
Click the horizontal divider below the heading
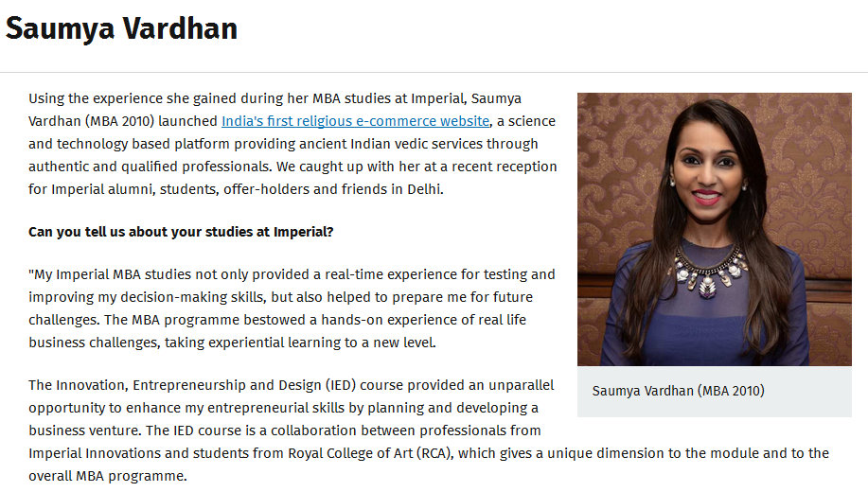tap(434, 73)
